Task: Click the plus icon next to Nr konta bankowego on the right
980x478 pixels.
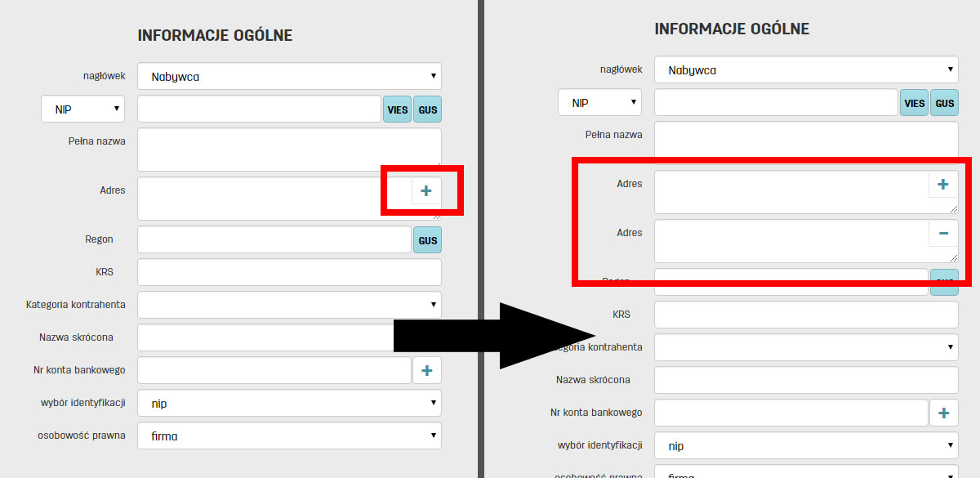Action: pos(943,413)
